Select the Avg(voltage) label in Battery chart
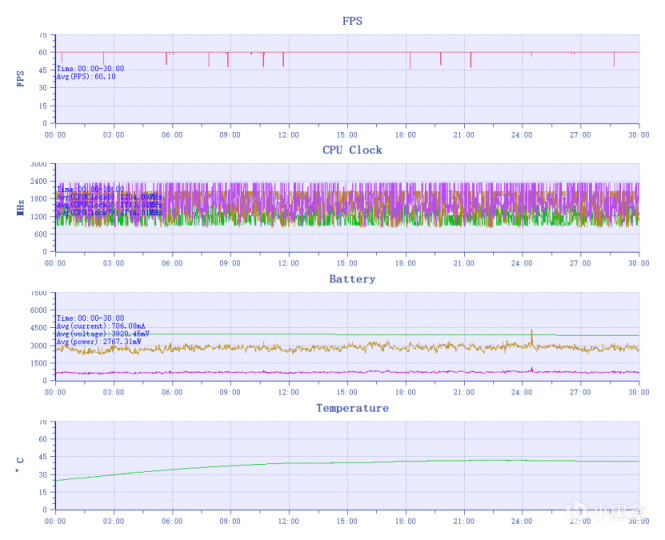Image resolution: width=665 pixels, height=540 pixels. pos(103,334)
